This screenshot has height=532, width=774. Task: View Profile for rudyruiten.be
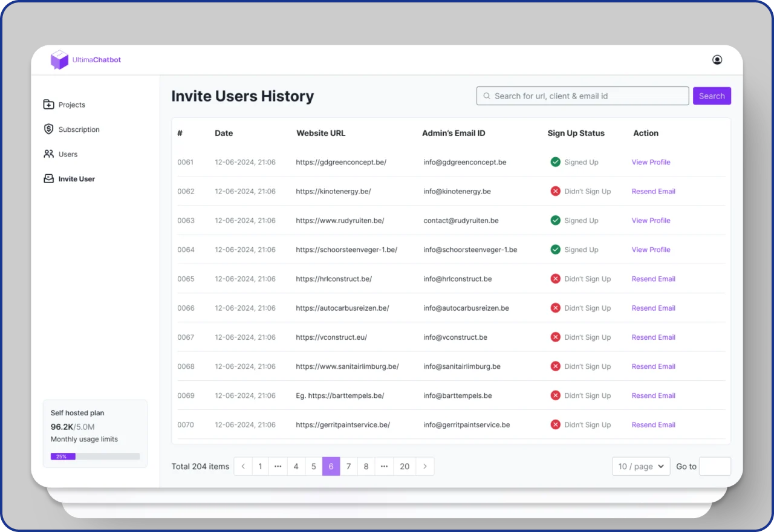[651, 221]
